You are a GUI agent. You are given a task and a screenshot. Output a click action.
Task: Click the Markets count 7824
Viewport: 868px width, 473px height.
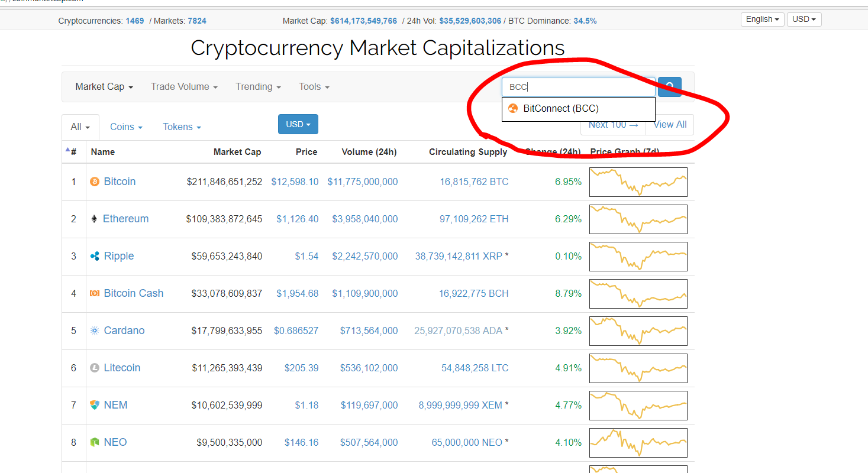[197, 21]
